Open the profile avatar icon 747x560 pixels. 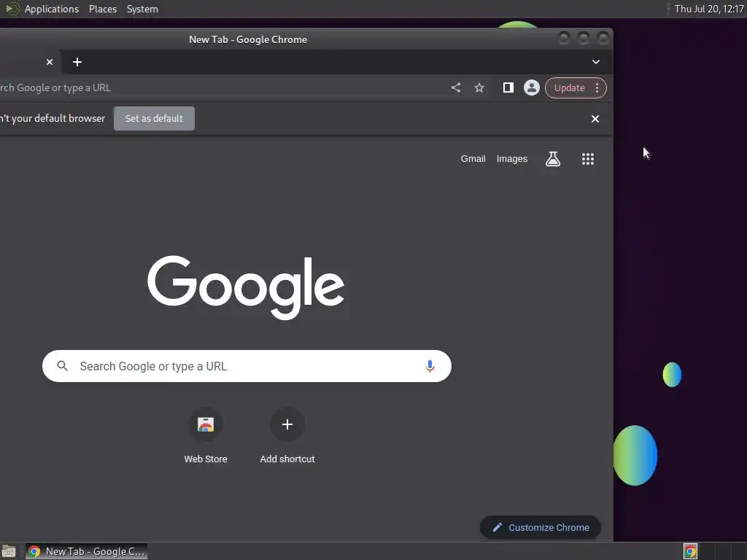pyautogui.click(x=532, y=87)
